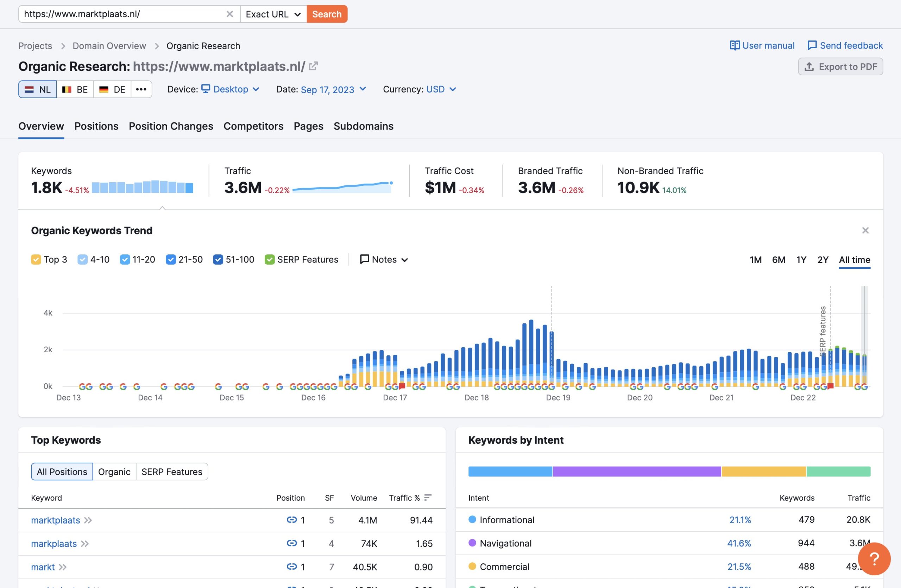Toggle the Top 3 checkbox
The image size is (901, 588).
pos(36,260)
